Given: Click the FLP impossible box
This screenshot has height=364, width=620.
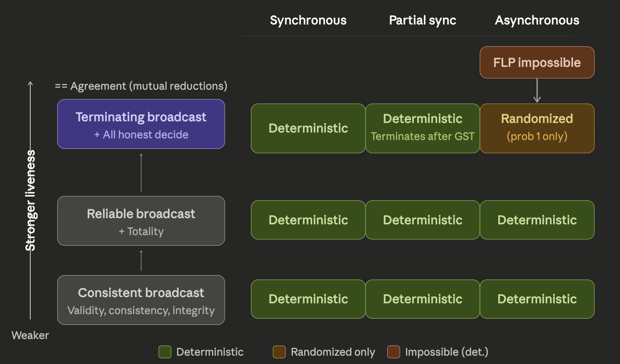Looking at the screenshot, I should [x=537, y=62].
